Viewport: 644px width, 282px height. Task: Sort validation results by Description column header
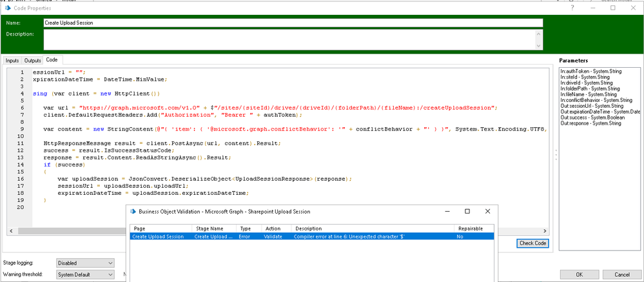click(372, 228)
